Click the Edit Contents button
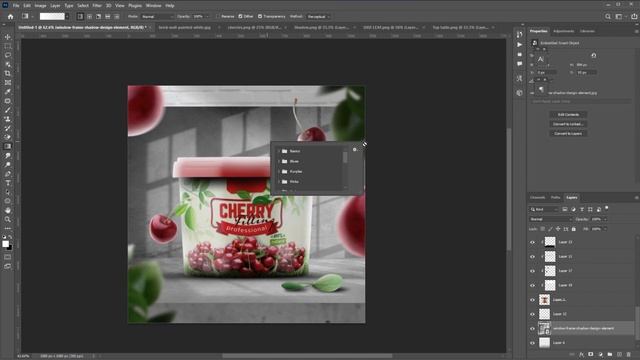 (x=568, y=115)
